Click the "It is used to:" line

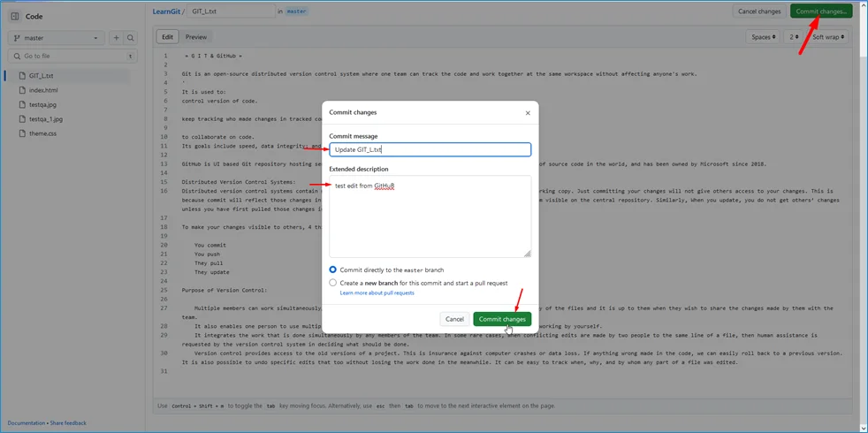coord(203,92)
